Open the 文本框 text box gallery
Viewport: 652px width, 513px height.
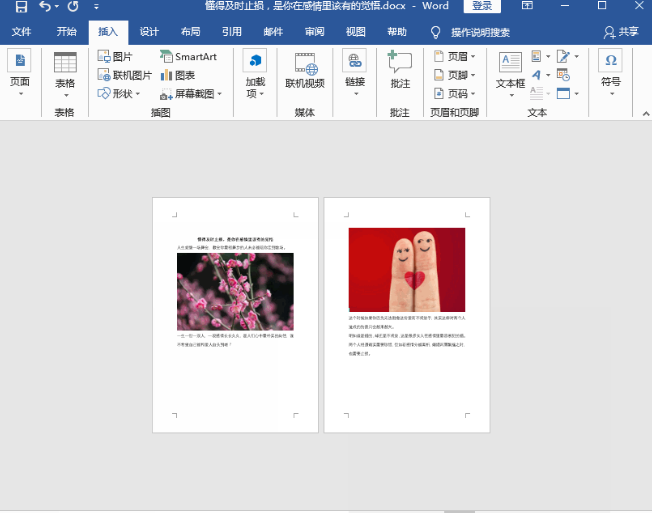point(510,75)
